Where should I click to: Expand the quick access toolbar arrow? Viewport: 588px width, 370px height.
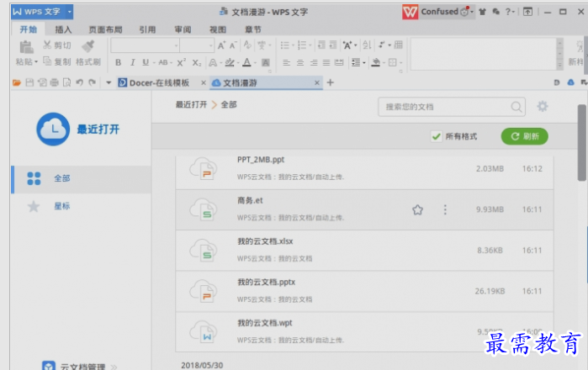[x=109, y=82]
